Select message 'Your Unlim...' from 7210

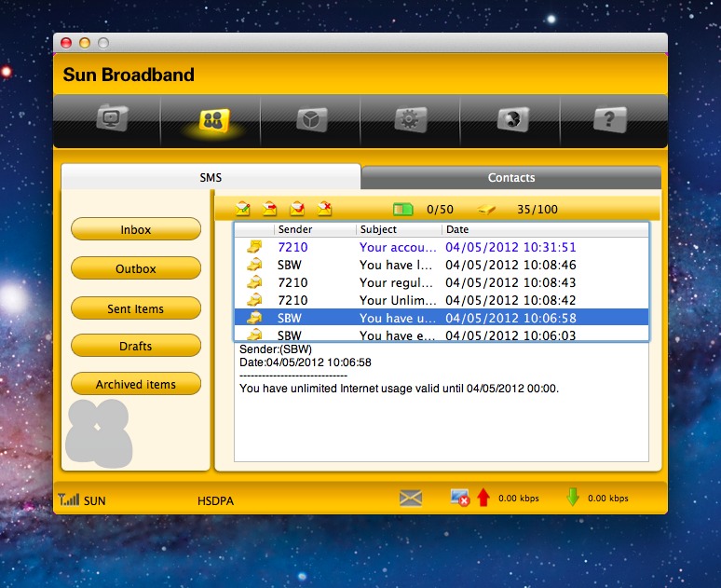coord(442,300)
